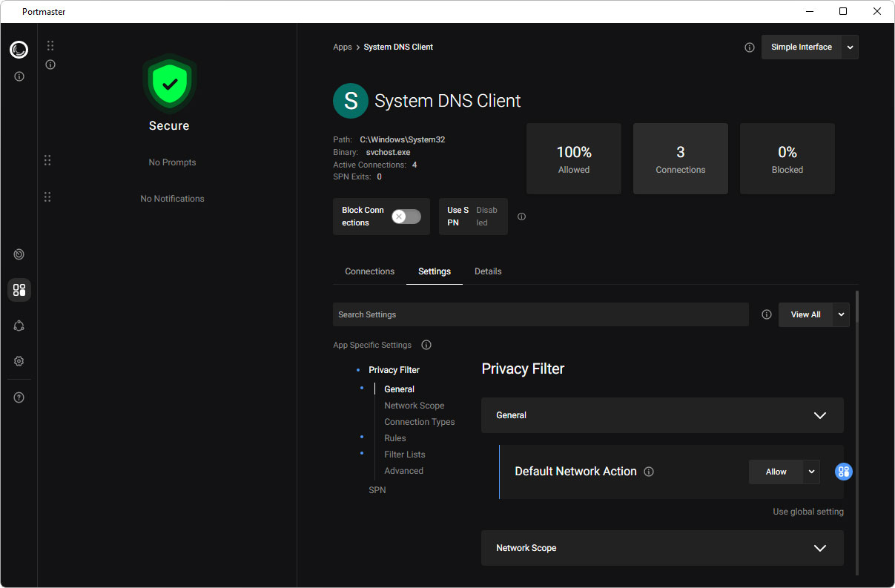Screen dimensions: 895x588
Task: Click the binary name svchost.exe
Action: (388, 152)
